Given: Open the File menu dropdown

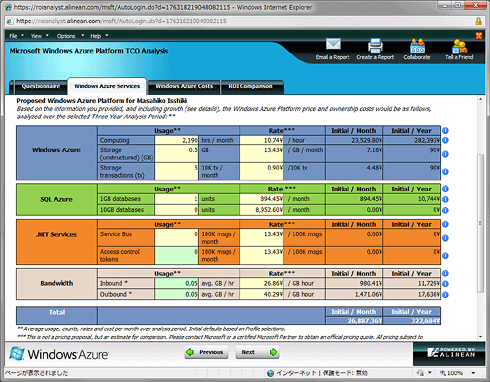Looking at the screenshot, I should pos(16,36).
